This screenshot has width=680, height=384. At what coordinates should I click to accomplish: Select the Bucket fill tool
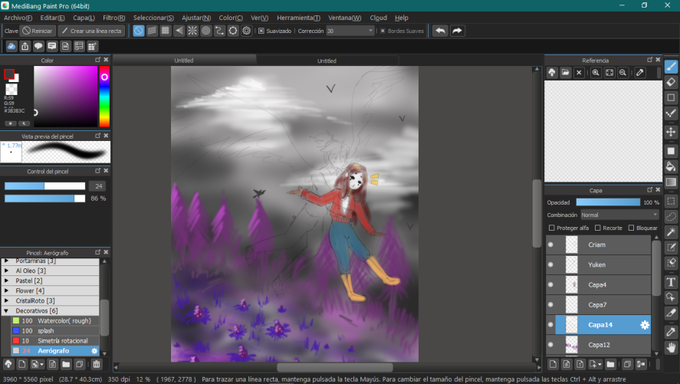pyautogui.click(x=671, y=166)
